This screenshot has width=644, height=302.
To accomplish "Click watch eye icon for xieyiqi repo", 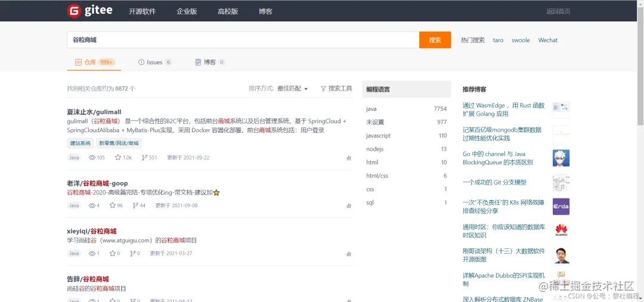I will (92, 253).
